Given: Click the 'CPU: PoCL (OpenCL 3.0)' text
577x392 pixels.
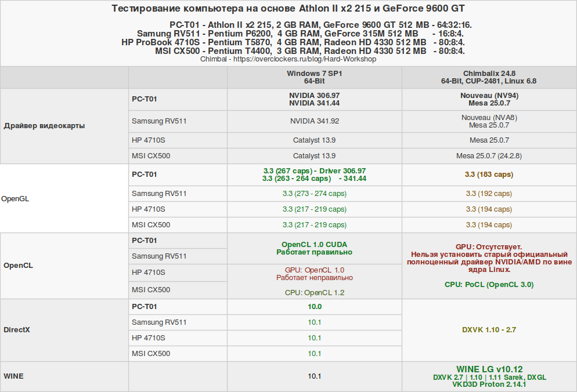Looking at the screenshot, I should click(x=489, y=285).
